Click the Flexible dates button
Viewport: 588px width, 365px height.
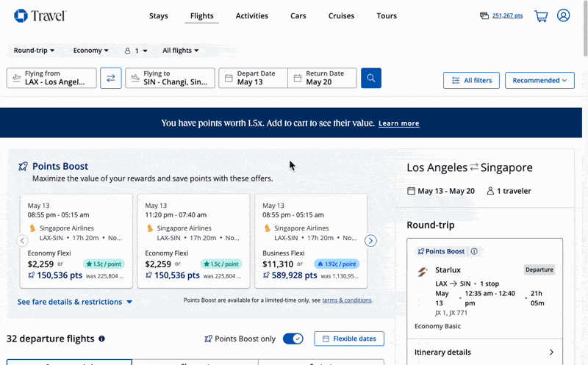349,339
